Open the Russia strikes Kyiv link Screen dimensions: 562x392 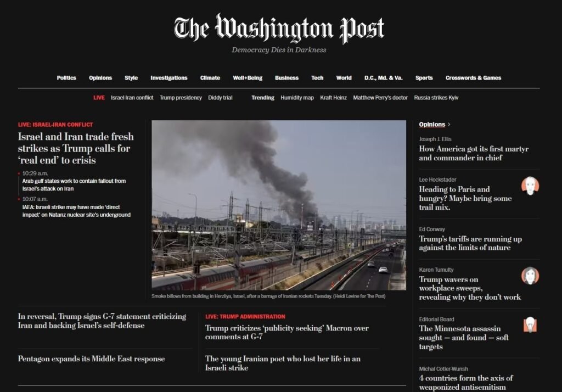click(436, 98)
